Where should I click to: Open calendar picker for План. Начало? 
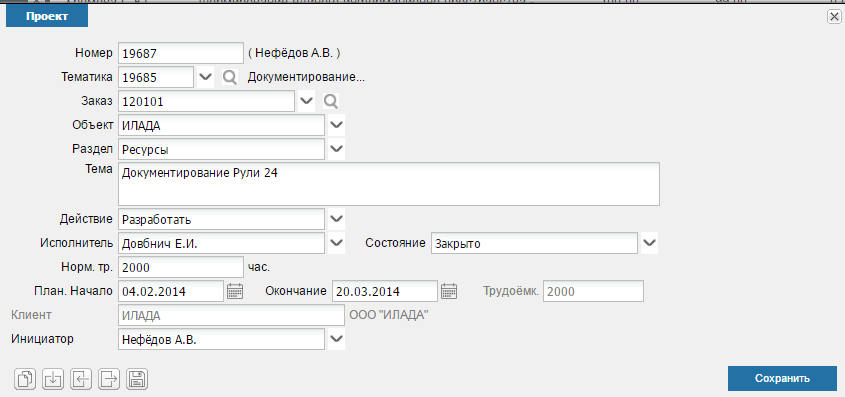point(235,291)
